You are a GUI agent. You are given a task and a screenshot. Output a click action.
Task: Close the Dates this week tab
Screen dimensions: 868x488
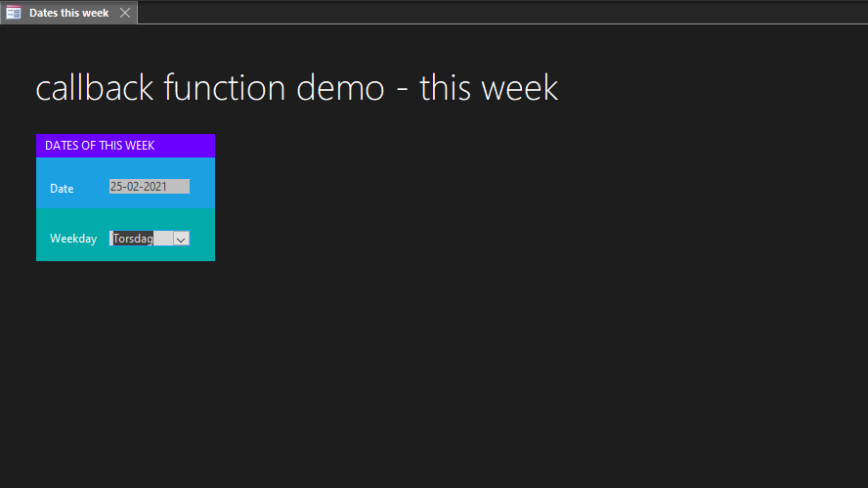[124, 13]
